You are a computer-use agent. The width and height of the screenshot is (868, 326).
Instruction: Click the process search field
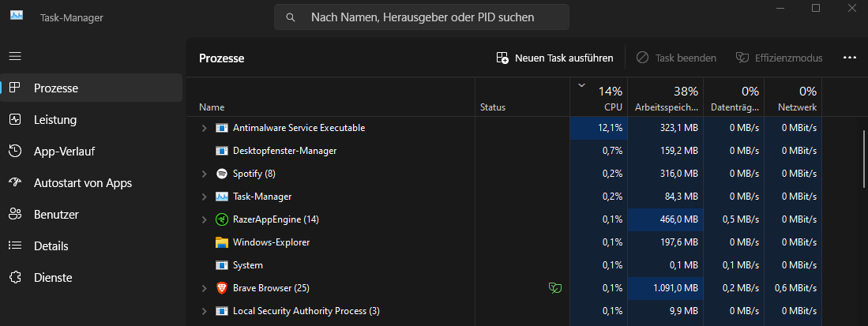point(422,17)
